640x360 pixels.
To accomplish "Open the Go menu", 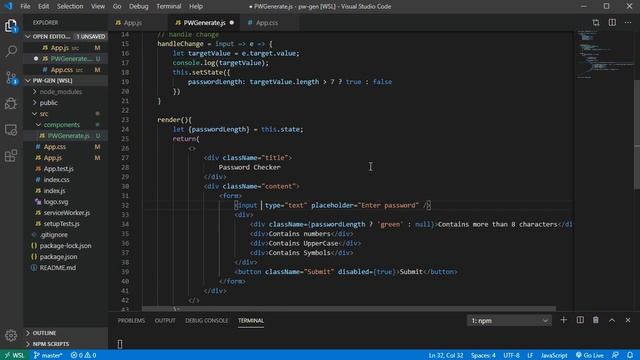I will 117,6.
